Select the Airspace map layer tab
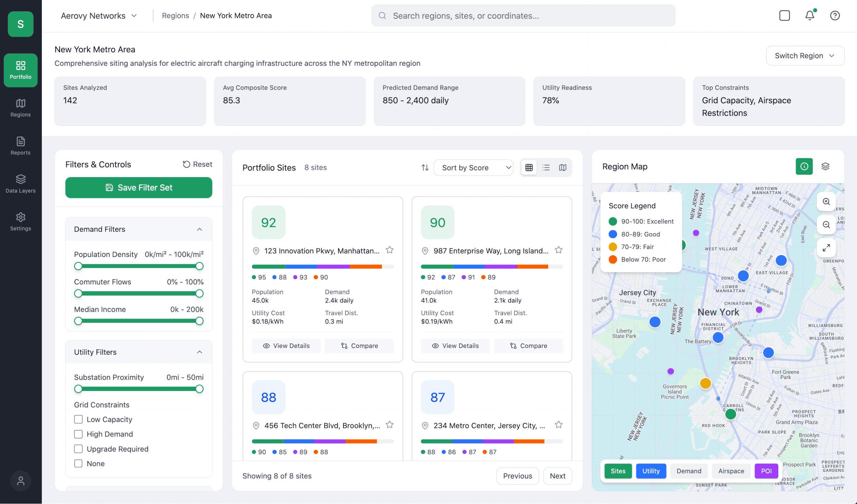 point(731,471)
